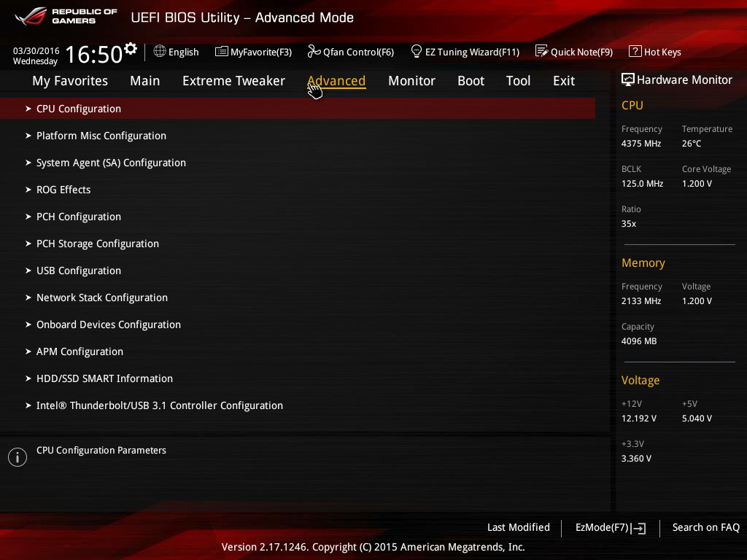Click the EZ Tuning Wizard lightbulb icon
The image size is (747, 560).
(x=417, y=51)
